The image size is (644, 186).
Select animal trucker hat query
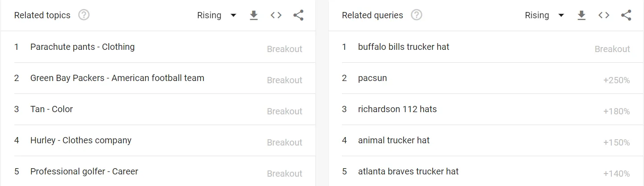(x=486, y=141)
